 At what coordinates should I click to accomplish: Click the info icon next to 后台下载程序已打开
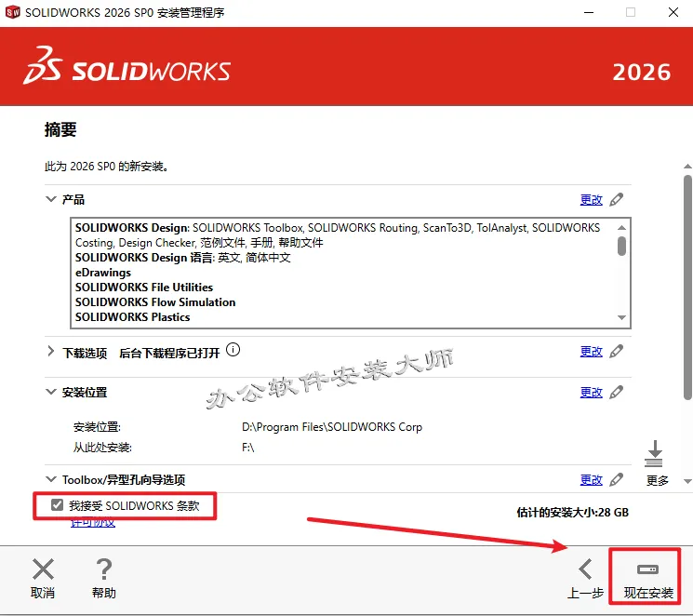click(233, 350)
